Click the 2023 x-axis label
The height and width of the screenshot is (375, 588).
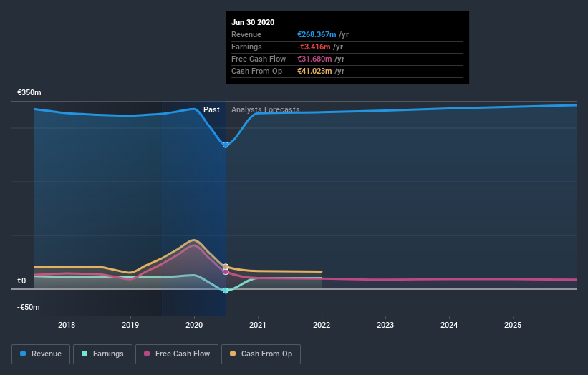[x=385, y=325]
